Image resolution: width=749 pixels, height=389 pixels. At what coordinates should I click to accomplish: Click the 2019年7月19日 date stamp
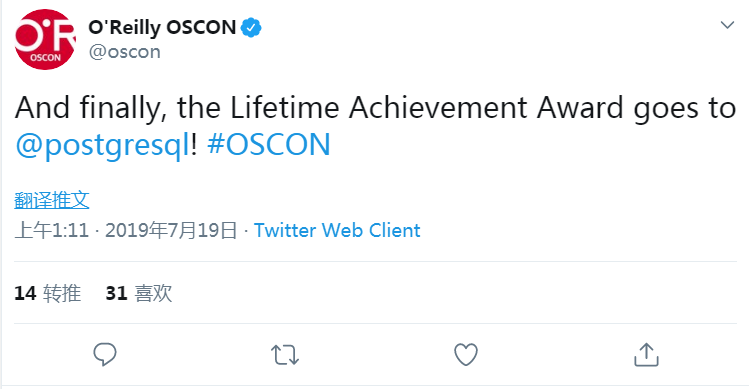point(171,230)
